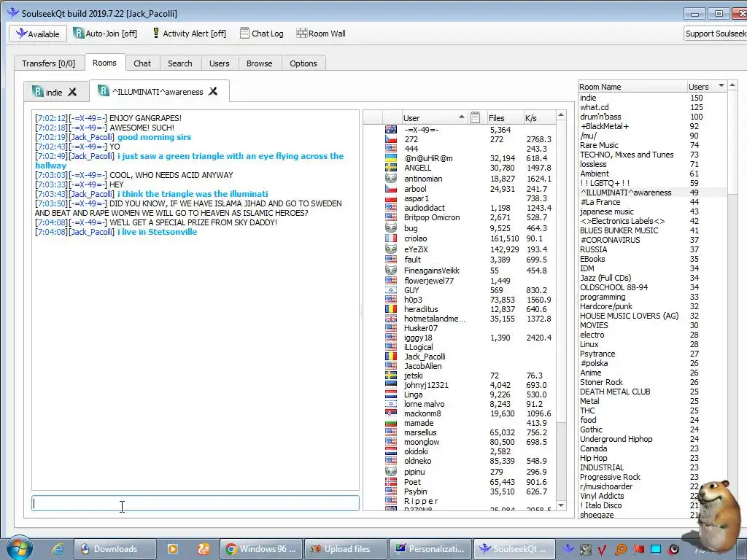Toggle Activity Alert off button
Viewport: 747px width, 560px height.
[189, 34]
